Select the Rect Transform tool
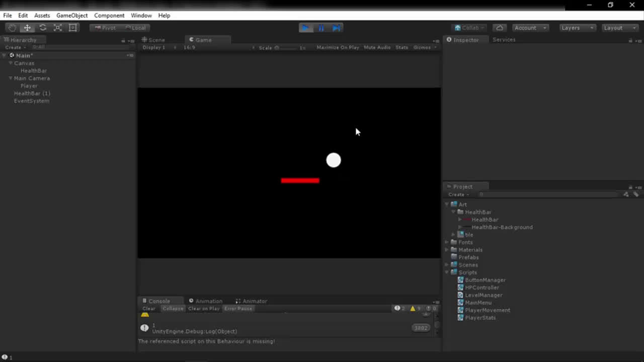The height and width of the screenshot is (362, 644). pyautogui.click(x=73, y=28)
